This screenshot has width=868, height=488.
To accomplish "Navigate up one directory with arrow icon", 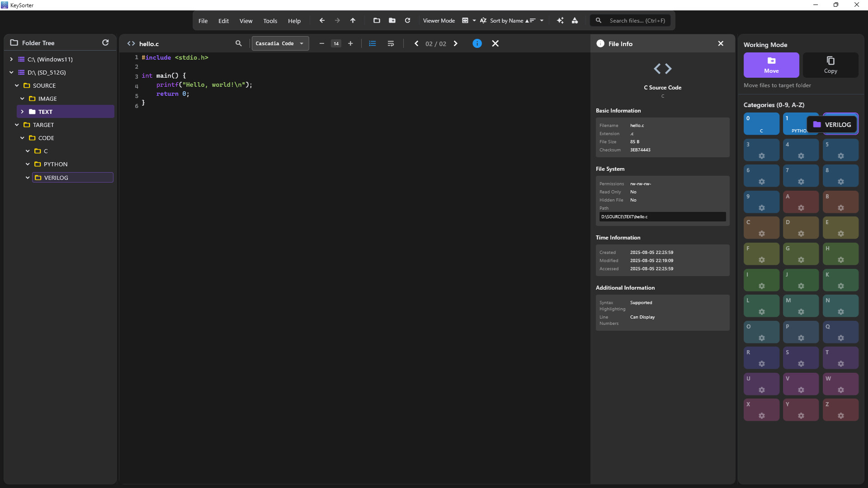I will pyautogui.click(x=353, y=20).
